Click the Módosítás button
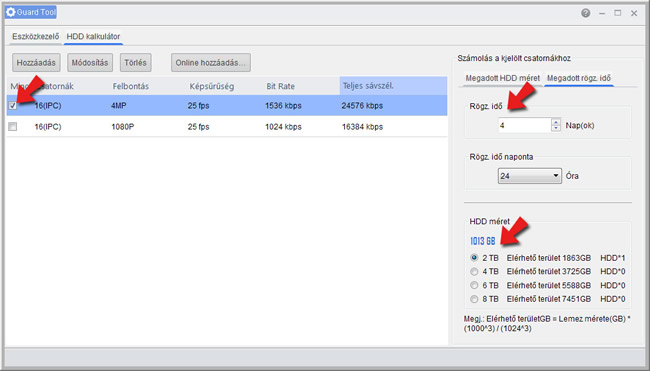 90,63
